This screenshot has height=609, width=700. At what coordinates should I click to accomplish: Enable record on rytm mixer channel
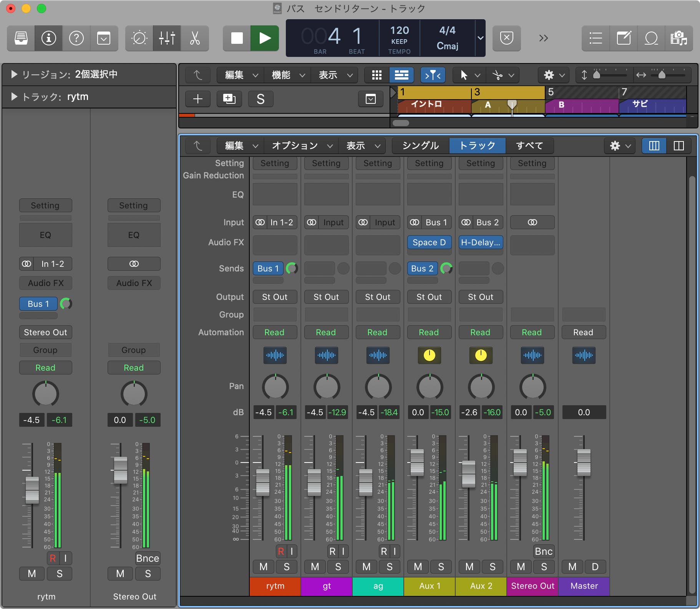pyautogui.click(x=281, y=551)
